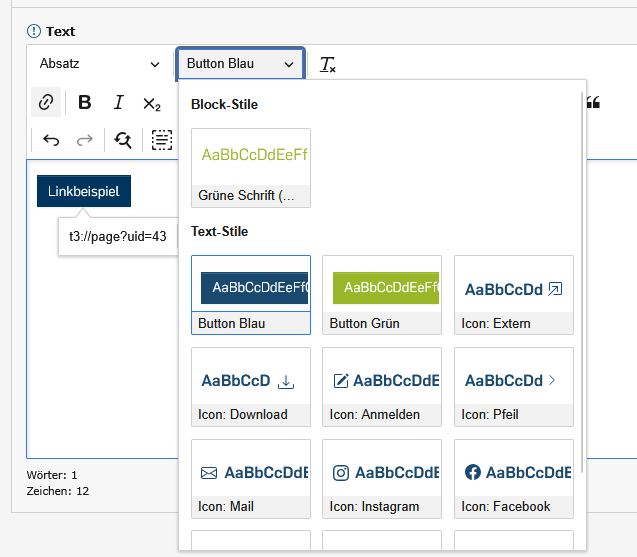Viewport: 637px width, 557px height.
Task: Select the Grüne Schrift block style
Action: click(251, 167)
